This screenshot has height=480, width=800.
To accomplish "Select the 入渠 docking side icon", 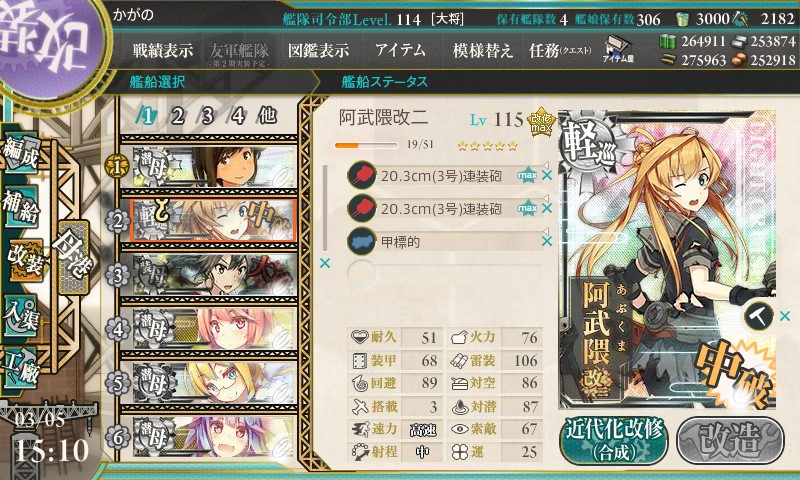I will (x=21, y=316).
